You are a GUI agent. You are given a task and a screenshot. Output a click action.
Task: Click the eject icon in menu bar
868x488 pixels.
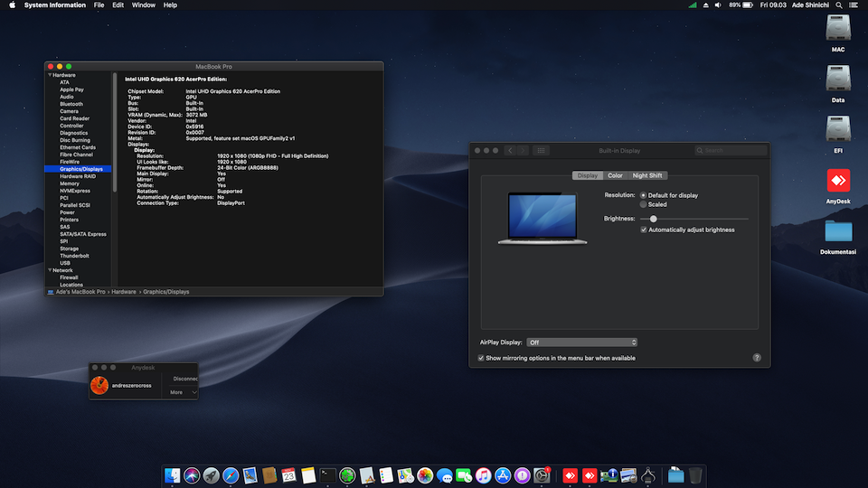[705, 5]
